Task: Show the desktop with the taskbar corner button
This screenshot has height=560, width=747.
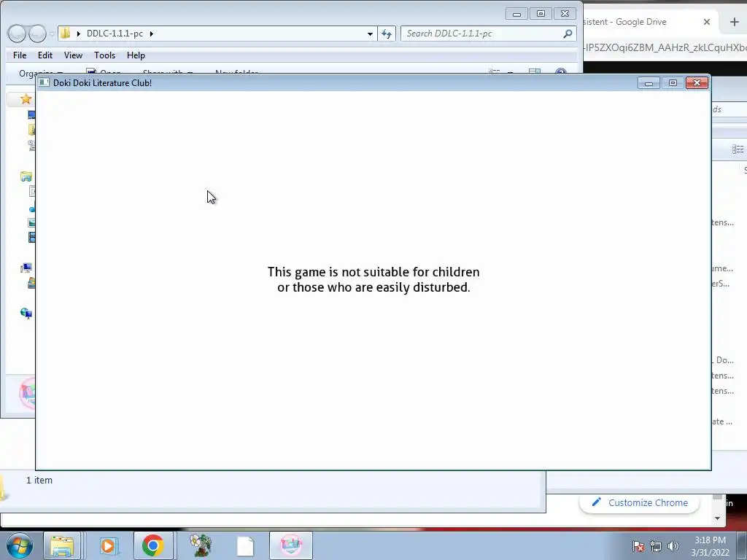Action: coord(742,545)
